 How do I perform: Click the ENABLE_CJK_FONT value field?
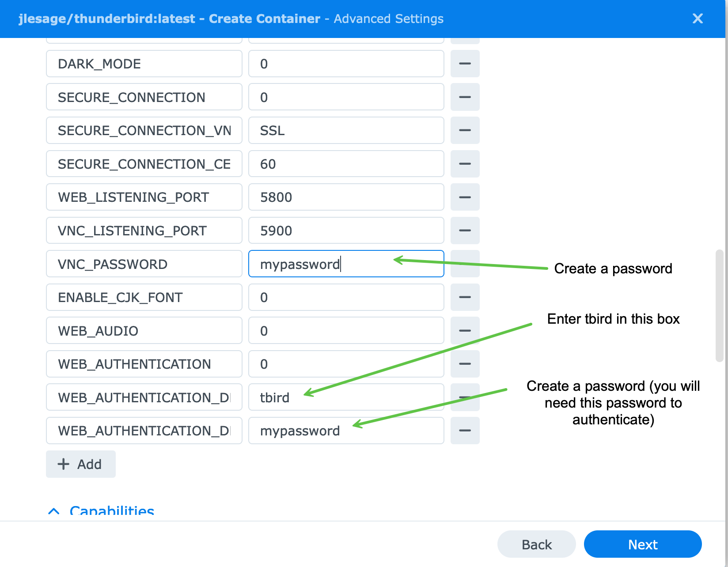[x=346, y=297]
